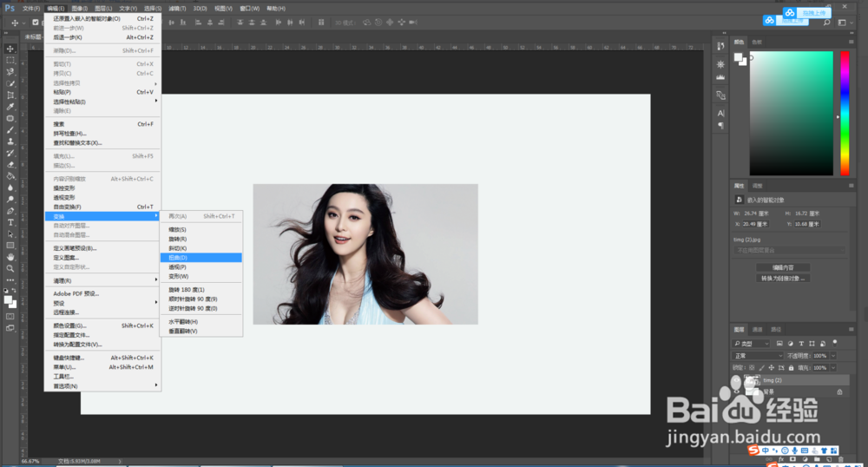Image resolution: width=868 pixels, height=467 pixels.
Task: Select the Zoom tool
Action: [x=10, y=269]
